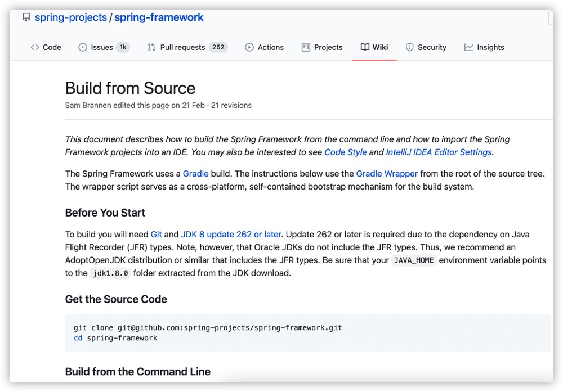Click the Wiki open-book icon

point(365,47)
